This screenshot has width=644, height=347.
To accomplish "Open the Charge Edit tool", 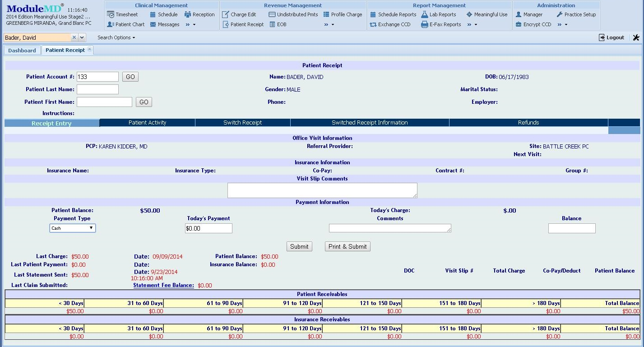I will (x=243, y=14).
